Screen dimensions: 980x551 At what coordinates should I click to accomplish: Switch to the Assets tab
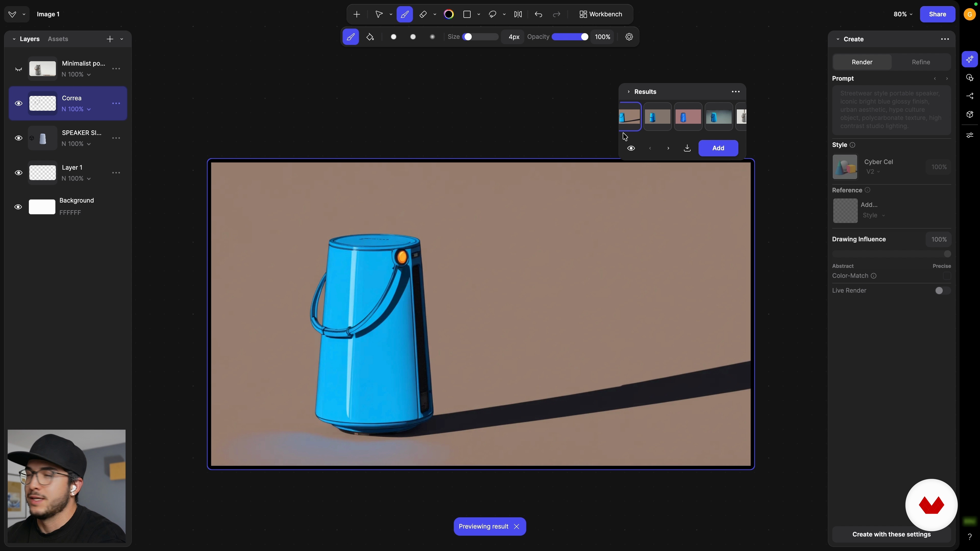58,39
